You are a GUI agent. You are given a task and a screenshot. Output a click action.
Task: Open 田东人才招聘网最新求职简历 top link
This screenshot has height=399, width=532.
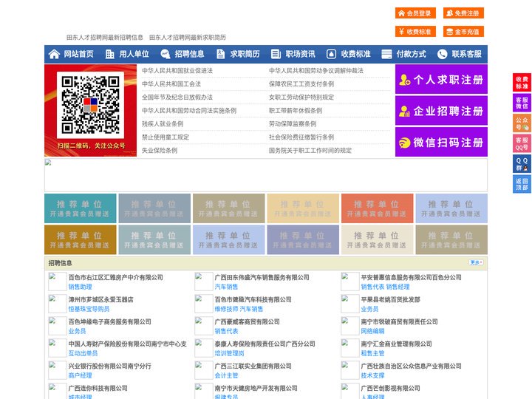tap(188, 38)
